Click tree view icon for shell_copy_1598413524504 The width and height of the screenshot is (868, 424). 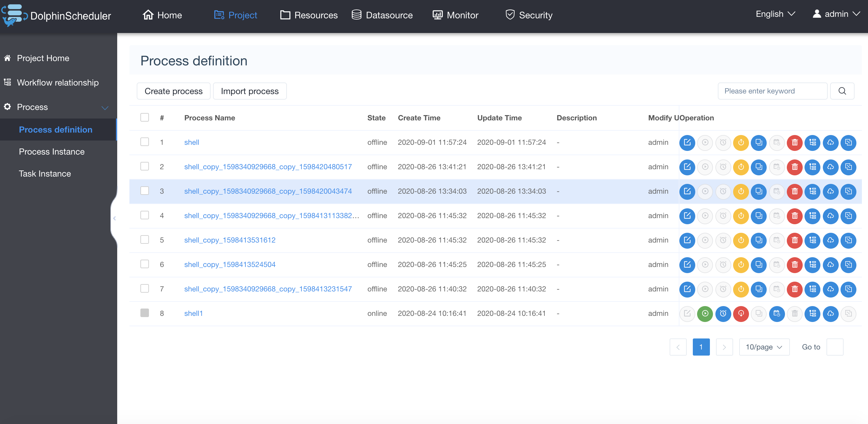[x=812, y=265]
